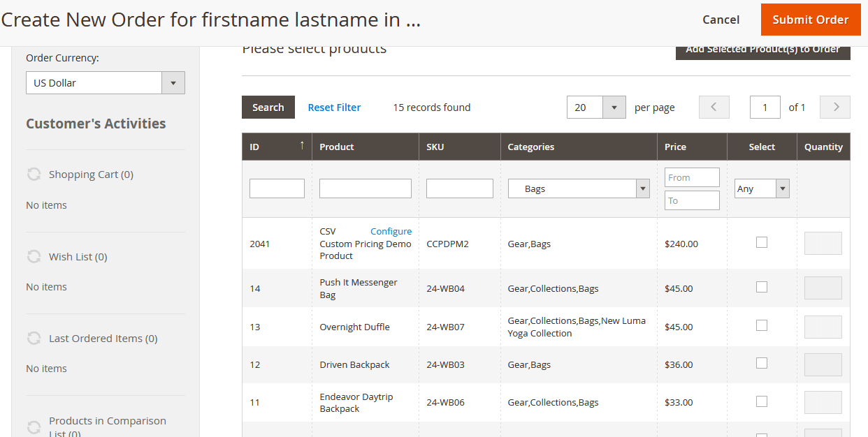This screenshot has width=868, height=437.
Task: Sort table by Price column header
Action: 675,147
